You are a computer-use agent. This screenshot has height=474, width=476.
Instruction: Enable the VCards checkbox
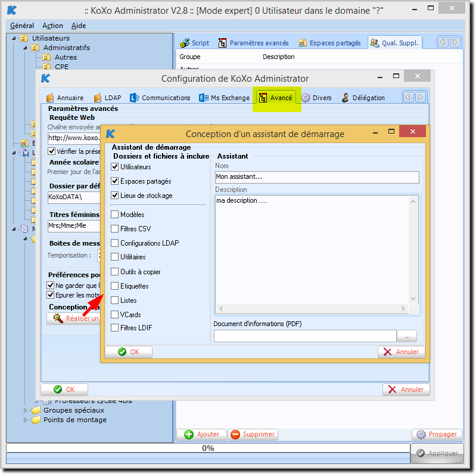click(x=115, y=314)
